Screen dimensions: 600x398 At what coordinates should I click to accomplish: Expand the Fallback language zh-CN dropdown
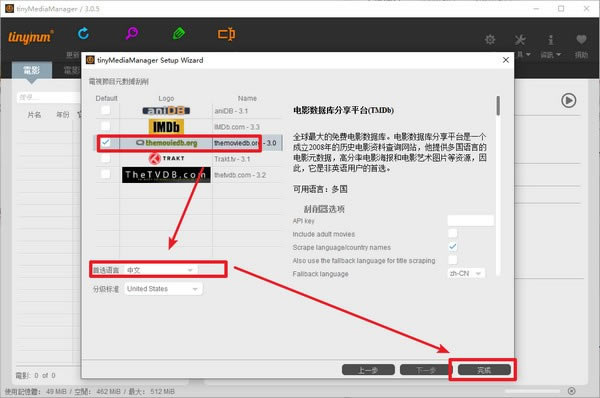point(466,273)
